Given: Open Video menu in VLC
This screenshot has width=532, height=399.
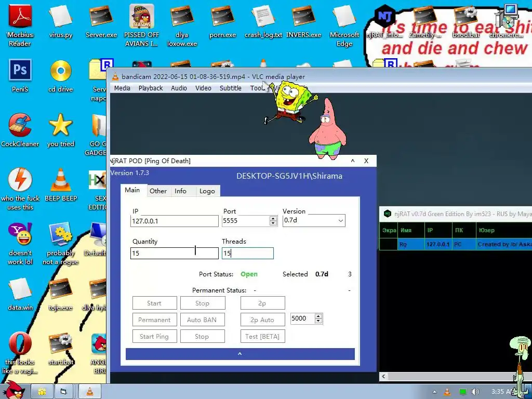Looking at the screenshot, I should click(x=203, y=88).
